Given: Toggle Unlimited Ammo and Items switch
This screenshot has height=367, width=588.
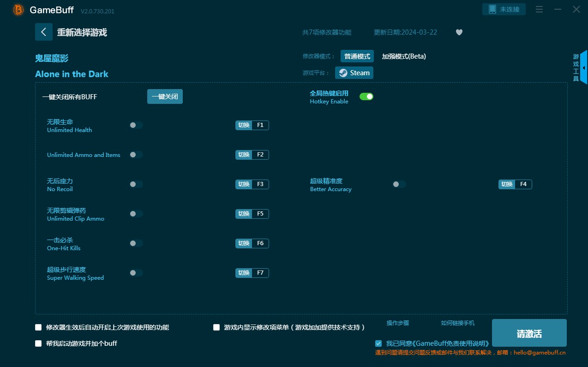Looking at the screenshot, I should pos(136,155).
